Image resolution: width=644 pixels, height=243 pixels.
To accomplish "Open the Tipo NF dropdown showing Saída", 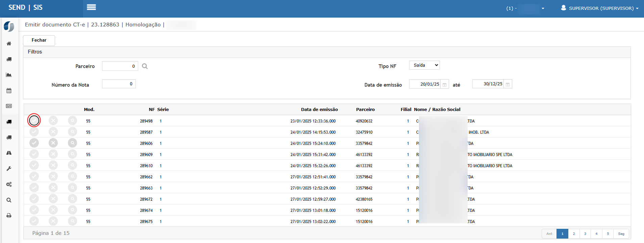I will (x=424, y=65).
